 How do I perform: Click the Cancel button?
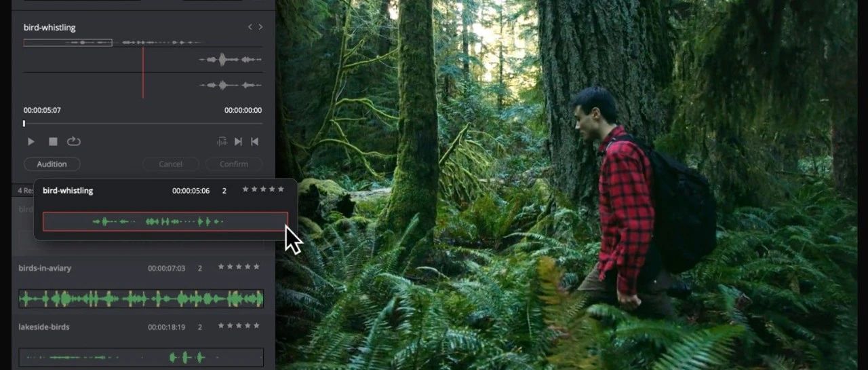(170, 164)
